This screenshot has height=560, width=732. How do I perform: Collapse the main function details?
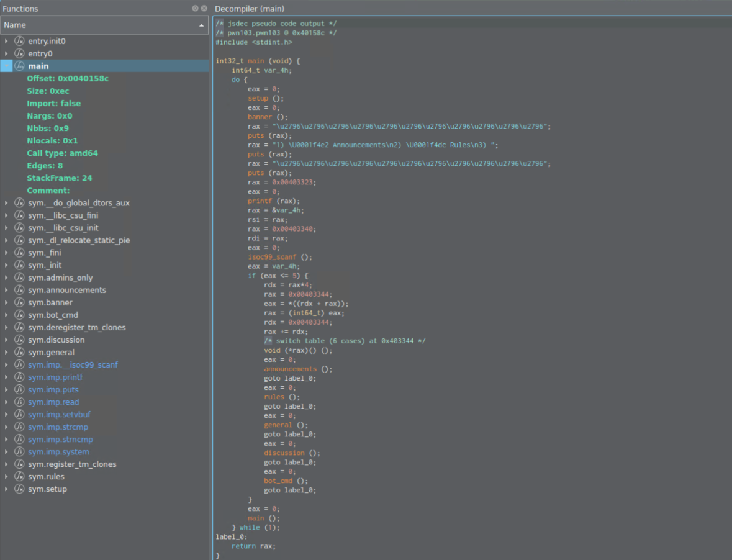(x=6, y=66)
